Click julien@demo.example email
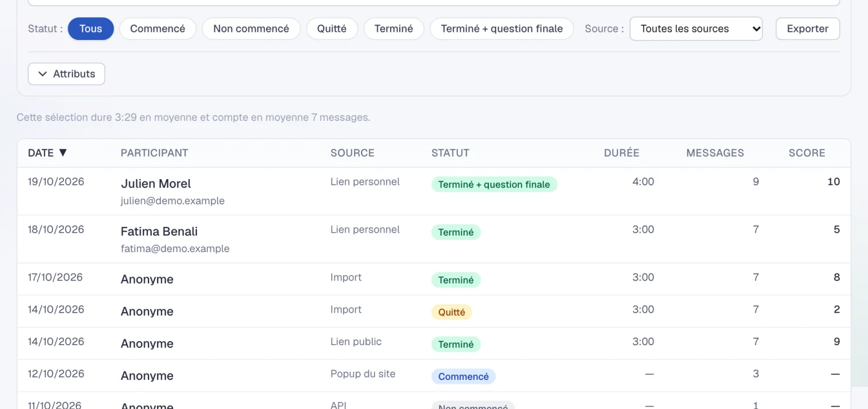 point(172,201)
